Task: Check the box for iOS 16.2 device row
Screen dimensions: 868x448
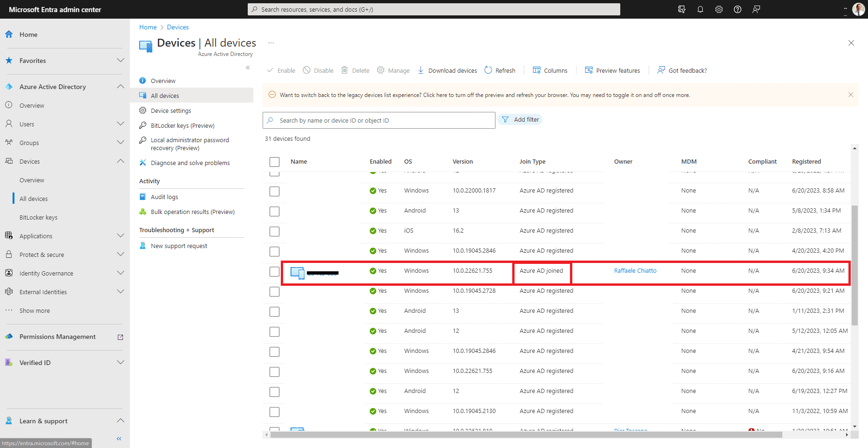Action: [x=274, y=231]
